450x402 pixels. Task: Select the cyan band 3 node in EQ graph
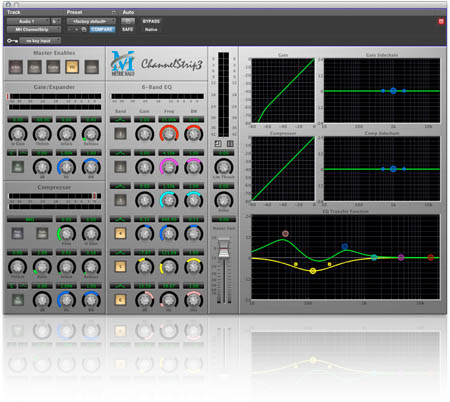point(374,257)
